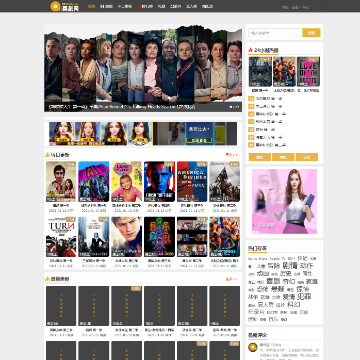This screenshot has width=360, height=360.
Task: Click rank badge 05 in hot list
Action: point(251,106)
